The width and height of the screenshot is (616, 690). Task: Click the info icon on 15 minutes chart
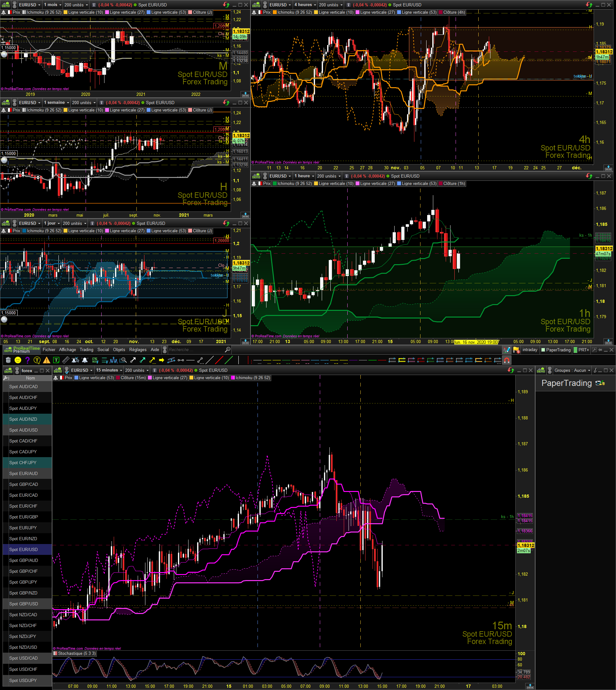pyautogui.click(x=154, y=370)
